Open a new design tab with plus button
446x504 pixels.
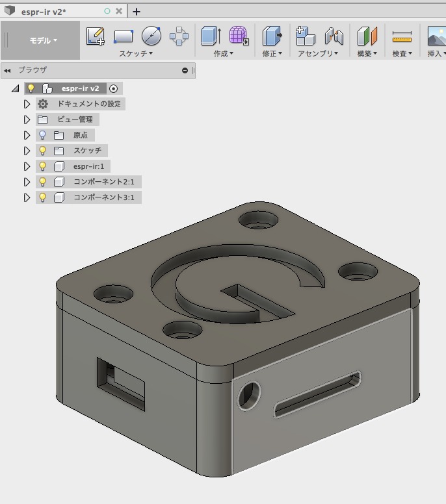137,11
